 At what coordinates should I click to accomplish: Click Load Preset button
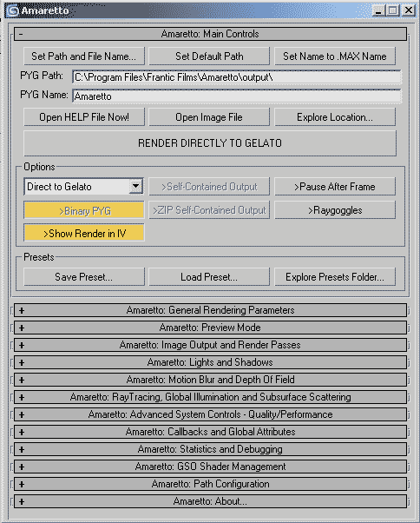(209, 277)
